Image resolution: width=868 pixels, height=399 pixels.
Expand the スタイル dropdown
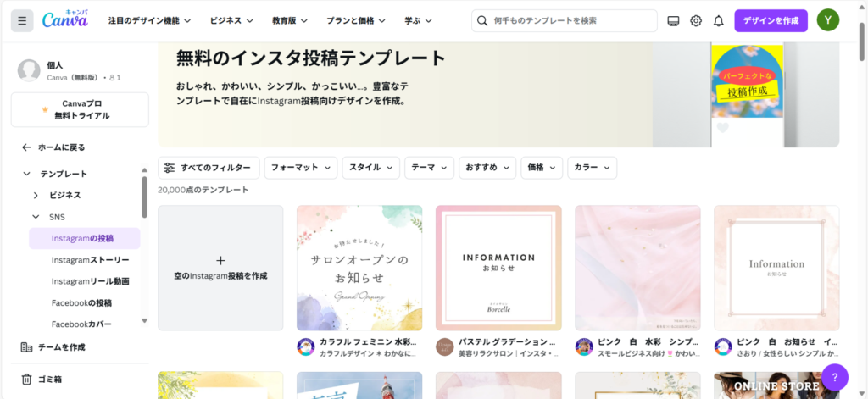370,168
